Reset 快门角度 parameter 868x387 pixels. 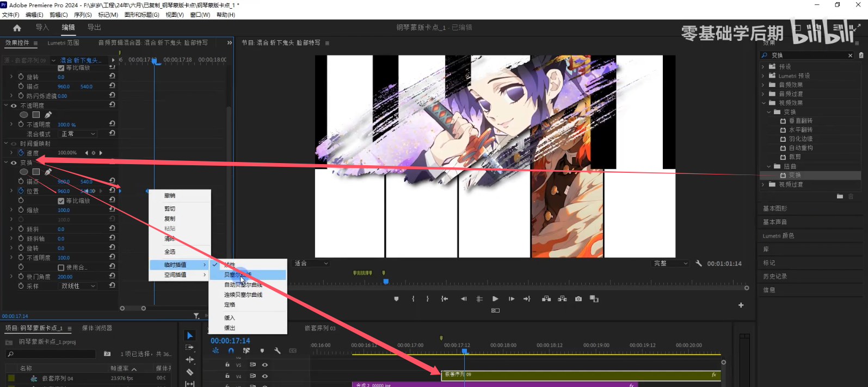click(x=112, y=276)
